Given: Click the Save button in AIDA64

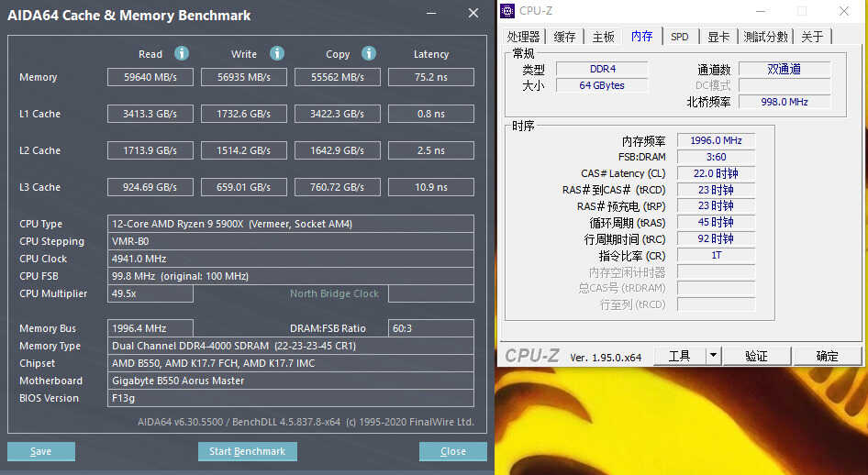Looking at the screenshot, I should tap(41, 451).
